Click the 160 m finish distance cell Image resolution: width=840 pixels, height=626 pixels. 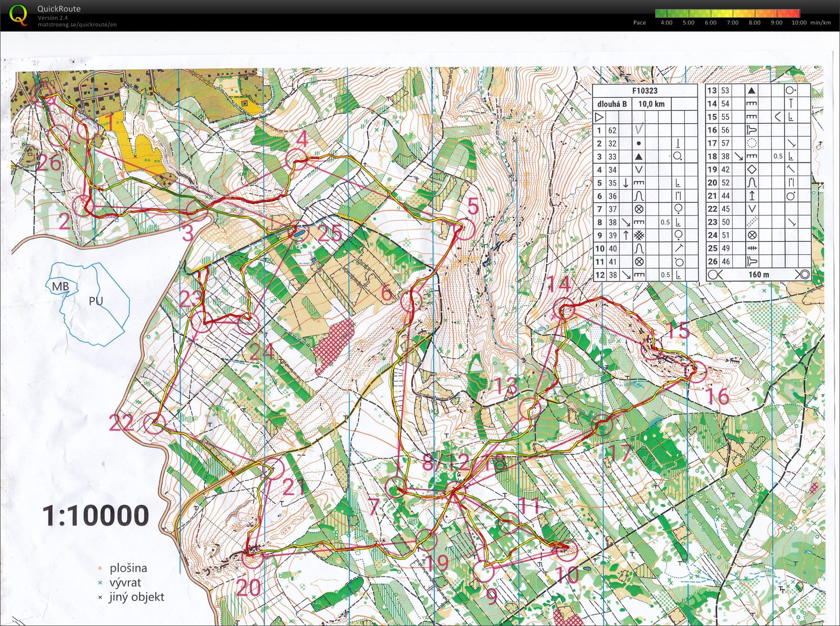click(758, 274)
